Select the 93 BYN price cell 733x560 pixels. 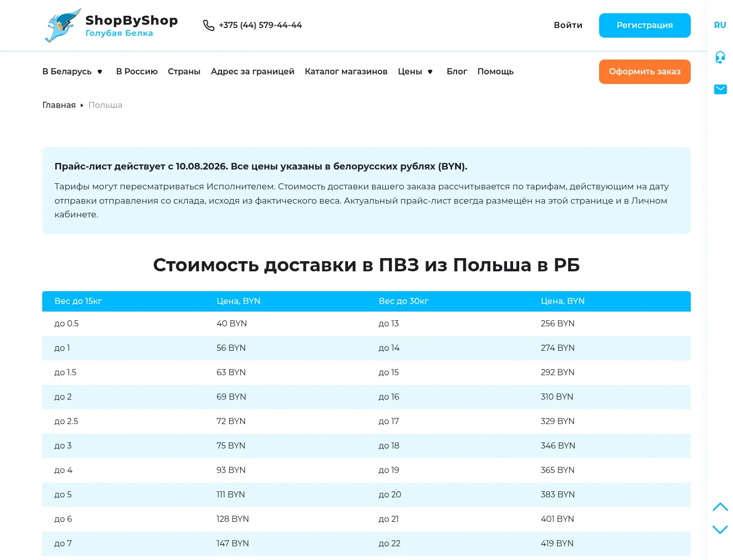coord(231,470)
